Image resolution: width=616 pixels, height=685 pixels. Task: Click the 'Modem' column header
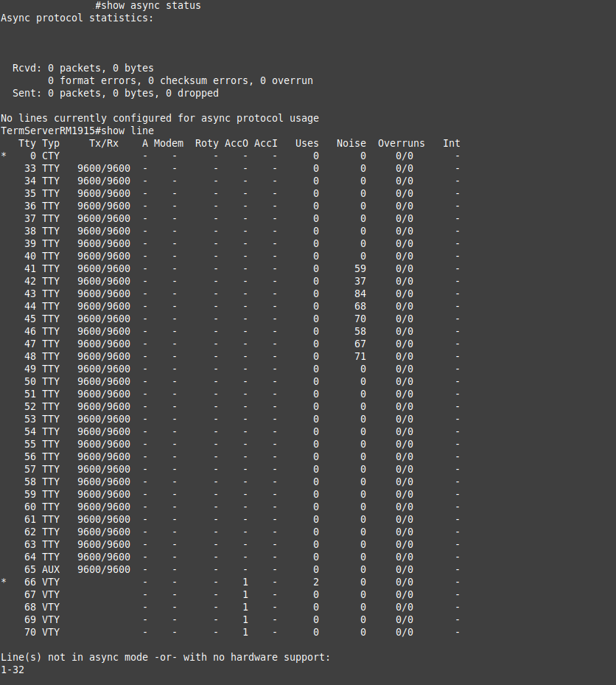click(x=169, y=144)
